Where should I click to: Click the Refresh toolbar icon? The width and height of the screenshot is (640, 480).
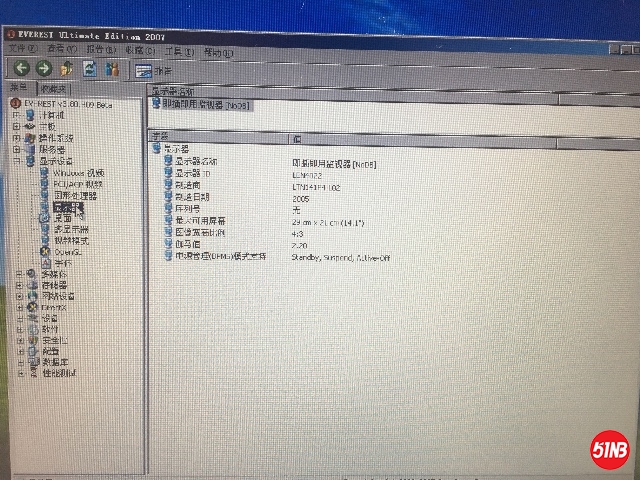point(89,69)
